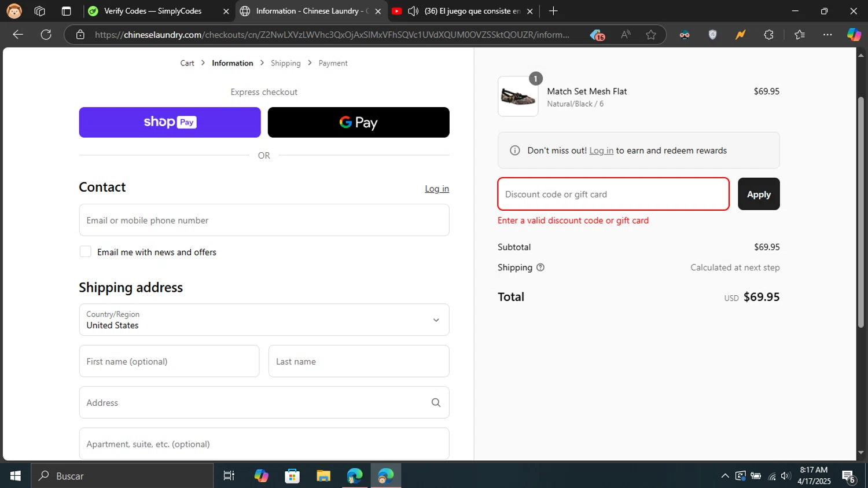Add this page to favorites star

point(651,35)
